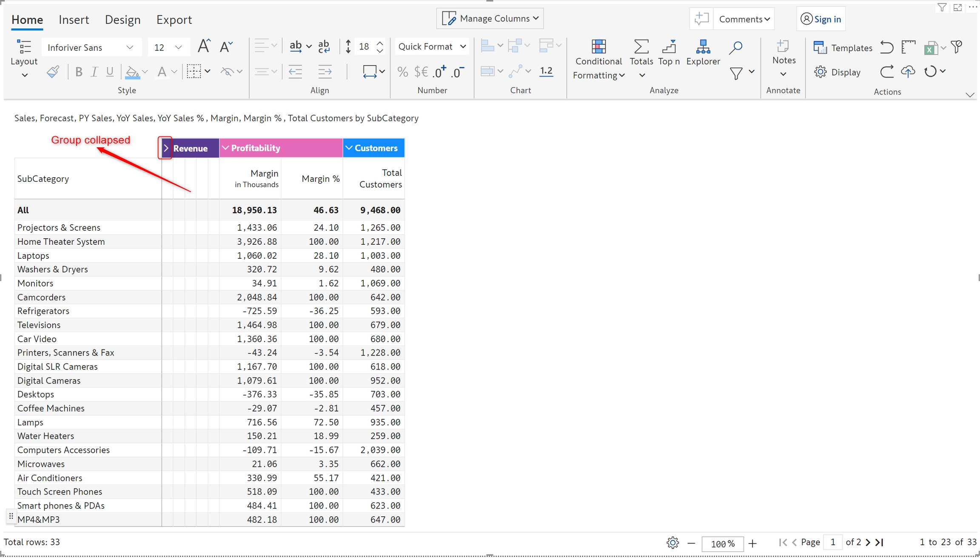Screen dimensions: 980x558
Task: Collapse the Profitability column group
Action: (225, 148)
